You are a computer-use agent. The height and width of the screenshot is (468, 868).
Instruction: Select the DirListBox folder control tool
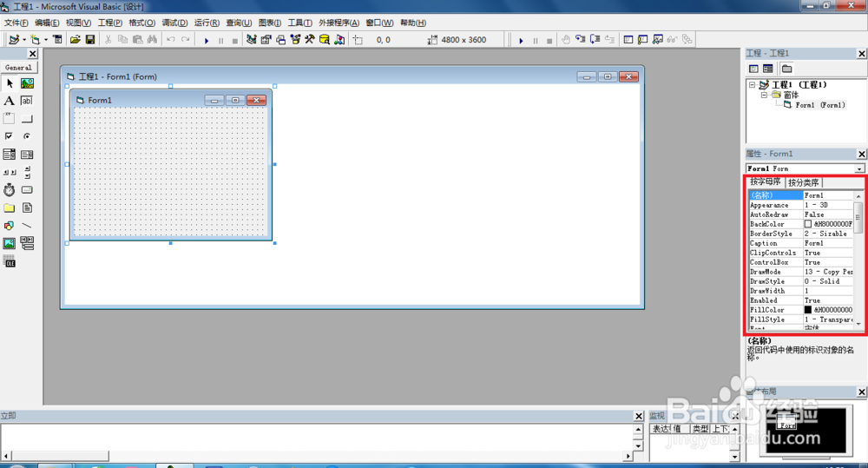point(10,208)
